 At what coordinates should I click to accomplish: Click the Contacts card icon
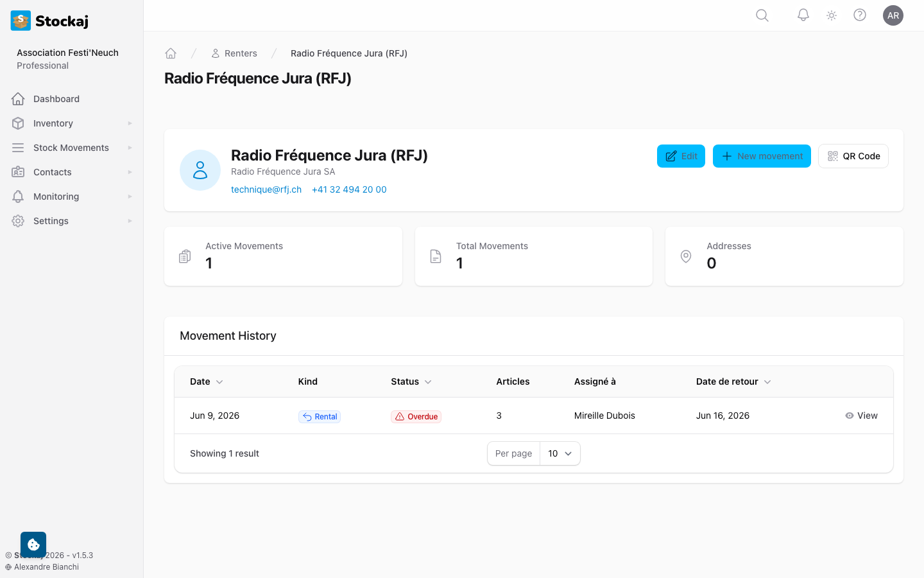18,172
